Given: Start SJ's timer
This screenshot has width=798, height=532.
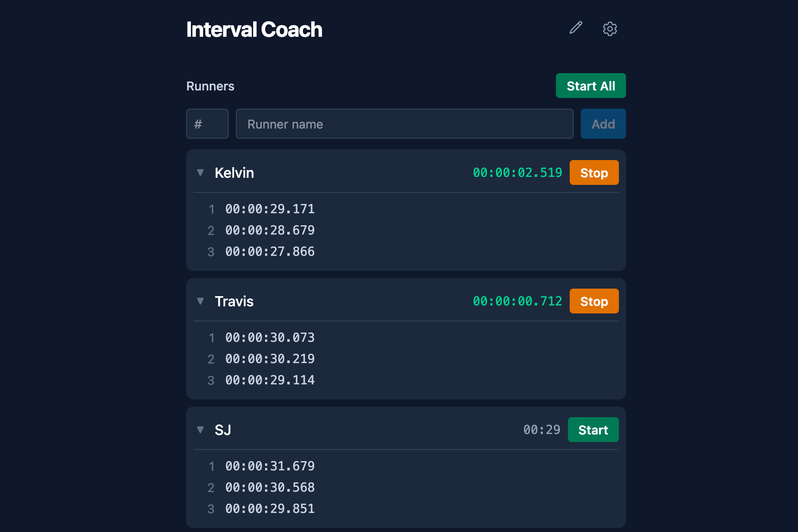Looking at the screenshot, I should 593,430.
